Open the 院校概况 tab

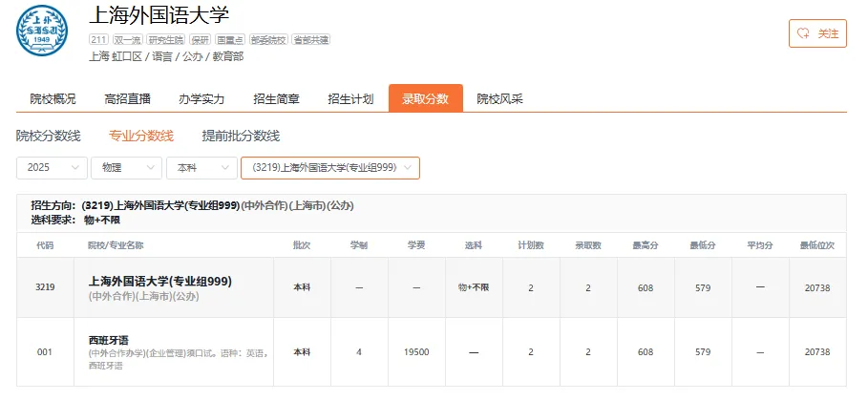pyautogui.click(x=53, y=99)
